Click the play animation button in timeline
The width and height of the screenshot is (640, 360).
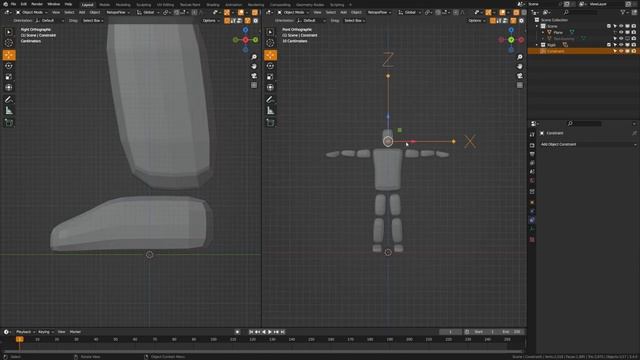(270, 332)
